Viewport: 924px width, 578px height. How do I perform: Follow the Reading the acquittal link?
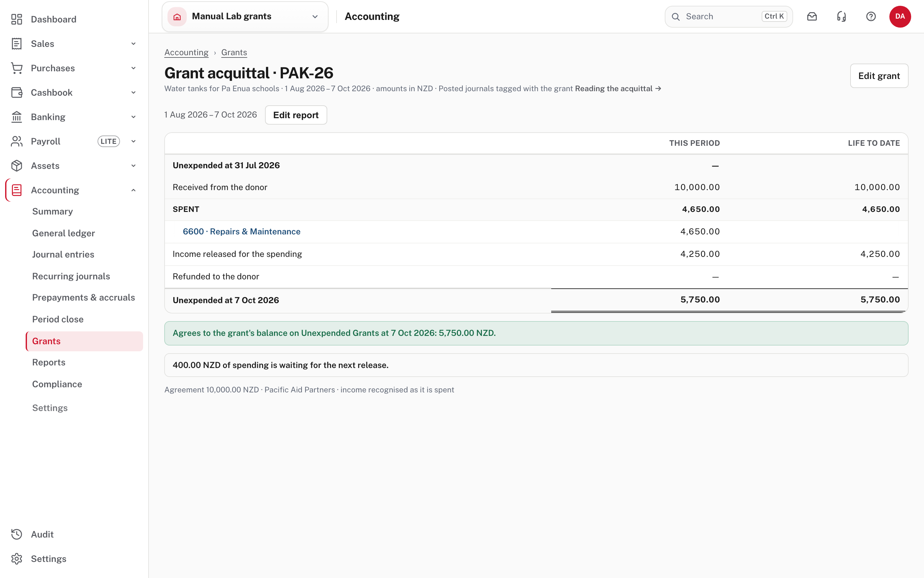pyautogui.click(x=618, y=89)
